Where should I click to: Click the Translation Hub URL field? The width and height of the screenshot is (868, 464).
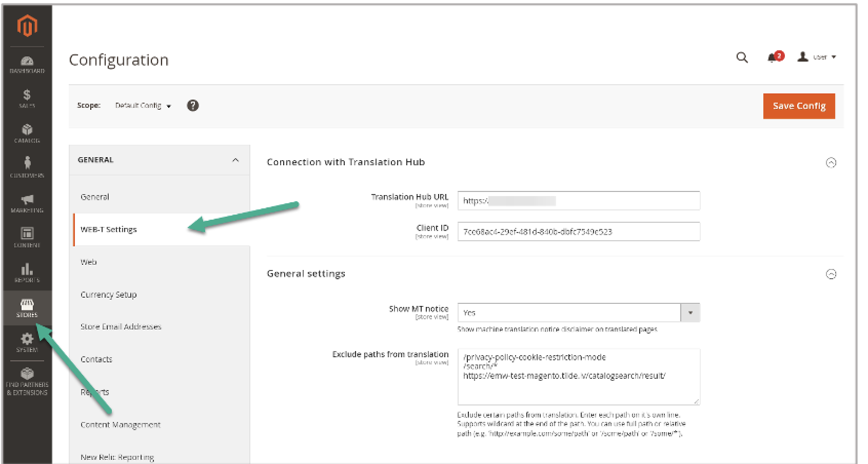pos(579,201)
